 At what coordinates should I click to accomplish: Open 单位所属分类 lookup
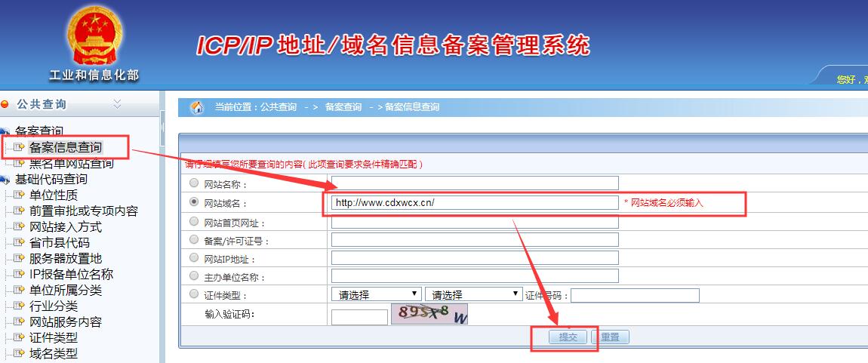(x=66, y=290)
